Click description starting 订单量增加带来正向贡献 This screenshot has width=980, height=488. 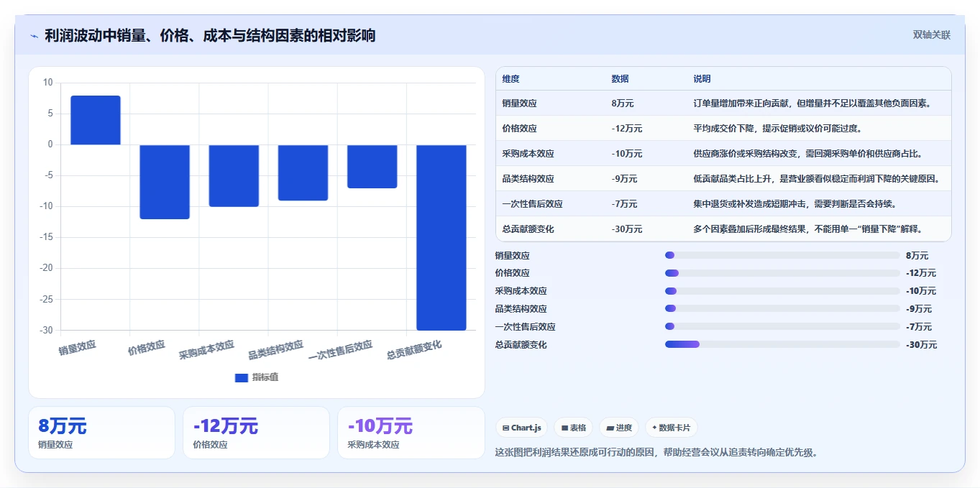pyautogui.click(x=812, y=103)
